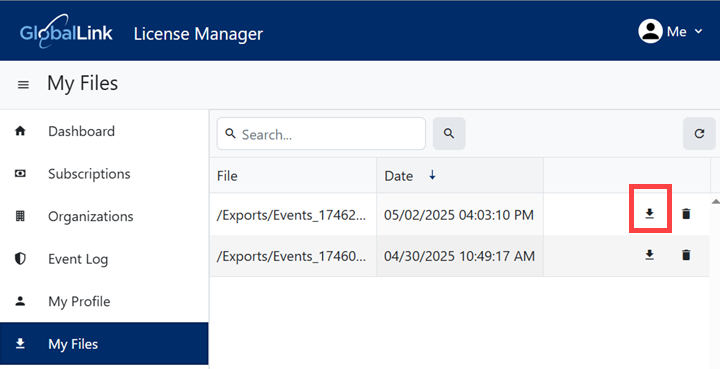This screenshot has width=720, height=369.
Task: Delete the Events_17460 export file
Action: click(686, 255)
